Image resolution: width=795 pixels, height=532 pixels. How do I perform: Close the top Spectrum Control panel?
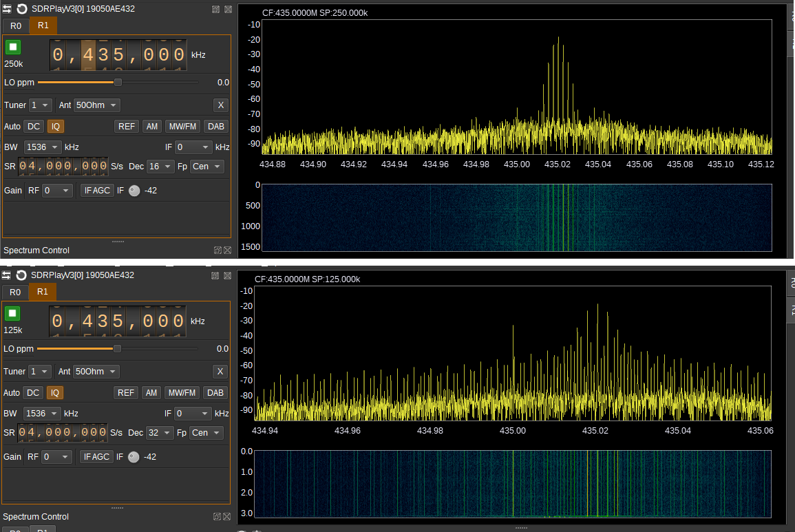click(228, 250)
